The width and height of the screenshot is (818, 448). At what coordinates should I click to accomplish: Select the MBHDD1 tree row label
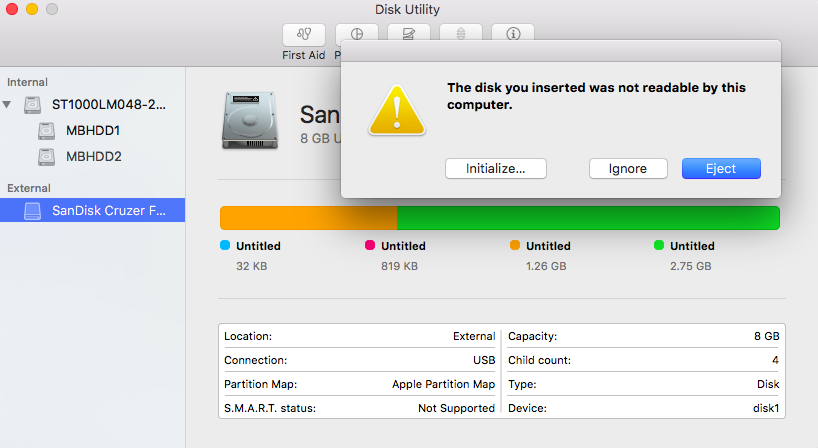pos(93,130)
